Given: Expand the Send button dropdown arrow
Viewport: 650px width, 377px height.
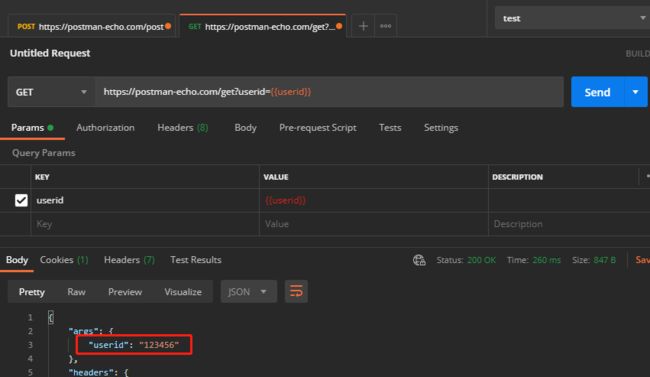Looking at the screenshot, I should pyautogui.click(x=635, y=92).
